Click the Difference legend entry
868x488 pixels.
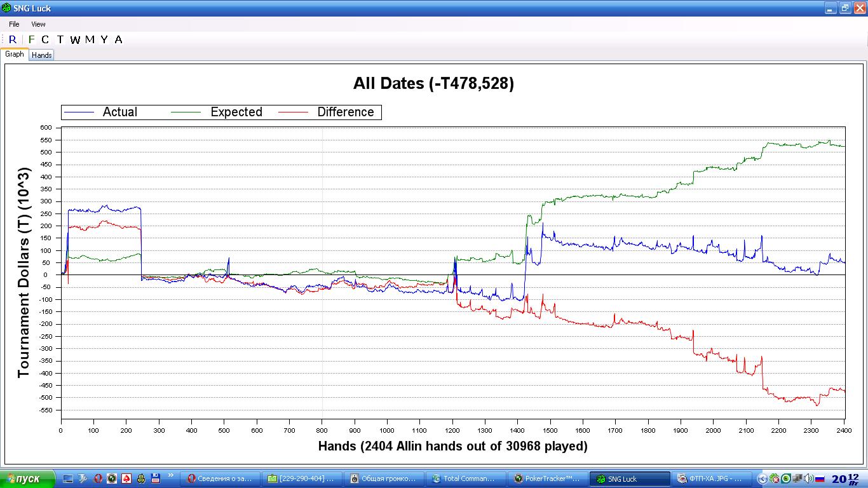[x=345, y=112]
